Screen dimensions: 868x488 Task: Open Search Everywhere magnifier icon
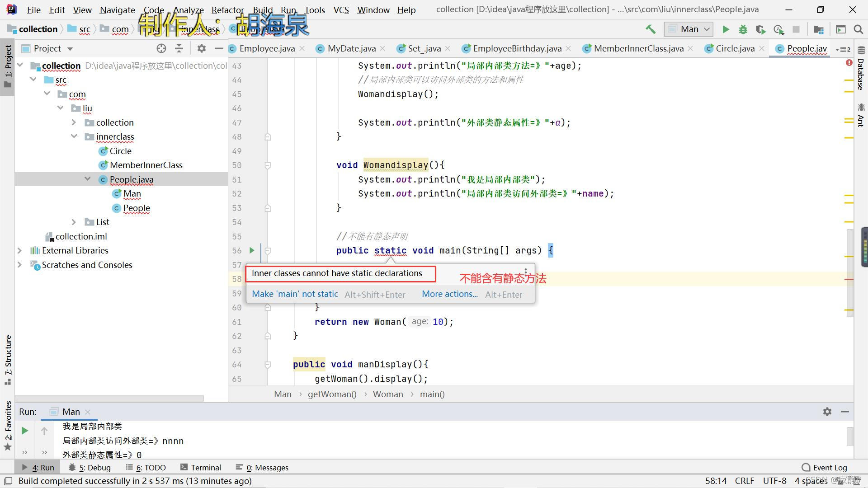point(858,29)
